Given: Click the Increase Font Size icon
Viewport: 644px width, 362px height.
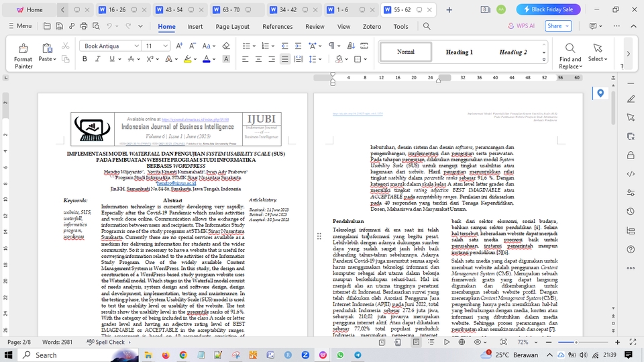Looking at the screenshot, I should 179,46.
